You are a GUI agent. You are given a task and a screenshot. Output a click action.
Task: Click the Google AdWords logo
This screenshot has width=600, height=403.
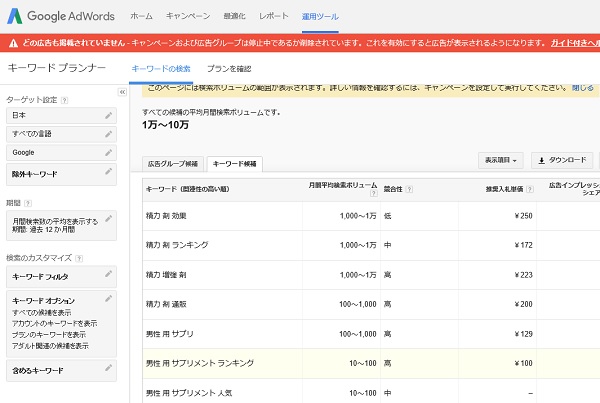point(61,16)
